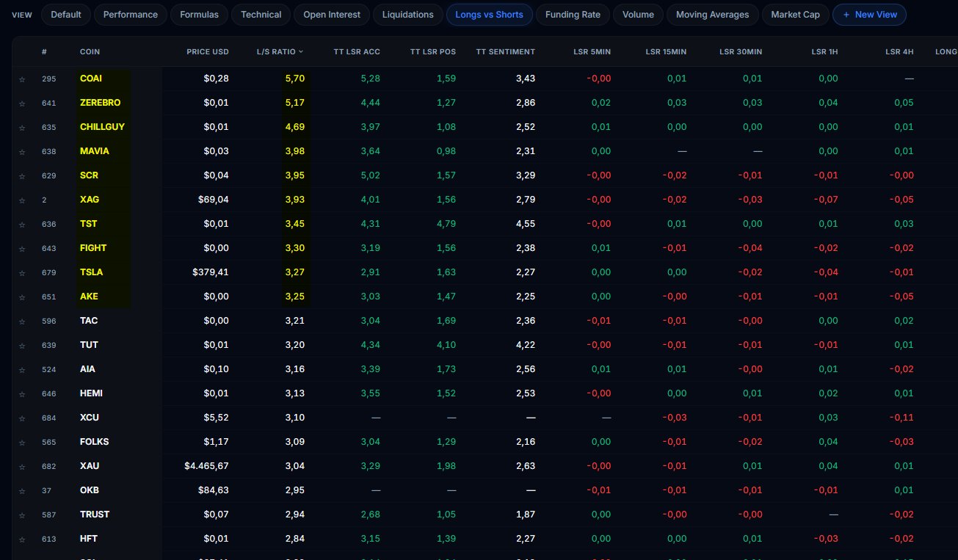Create a New View

coord(869,15)
